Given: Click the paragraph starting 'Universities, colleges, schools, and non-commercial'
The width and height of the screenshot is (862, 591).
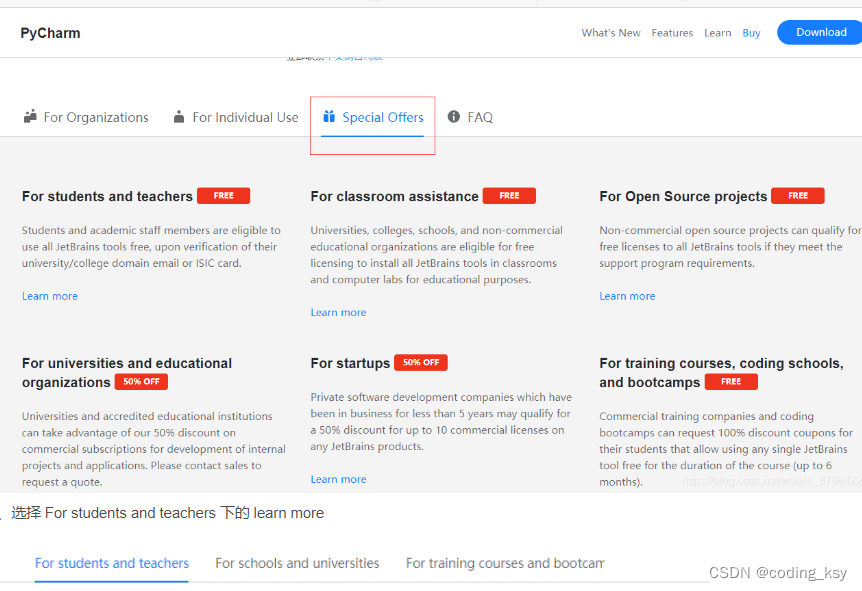Looking at the screenshot, I should [x=436, y=255].
